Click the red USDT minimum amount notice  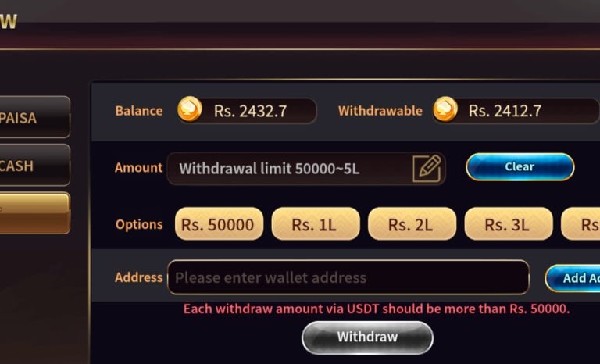coord(377,309)
